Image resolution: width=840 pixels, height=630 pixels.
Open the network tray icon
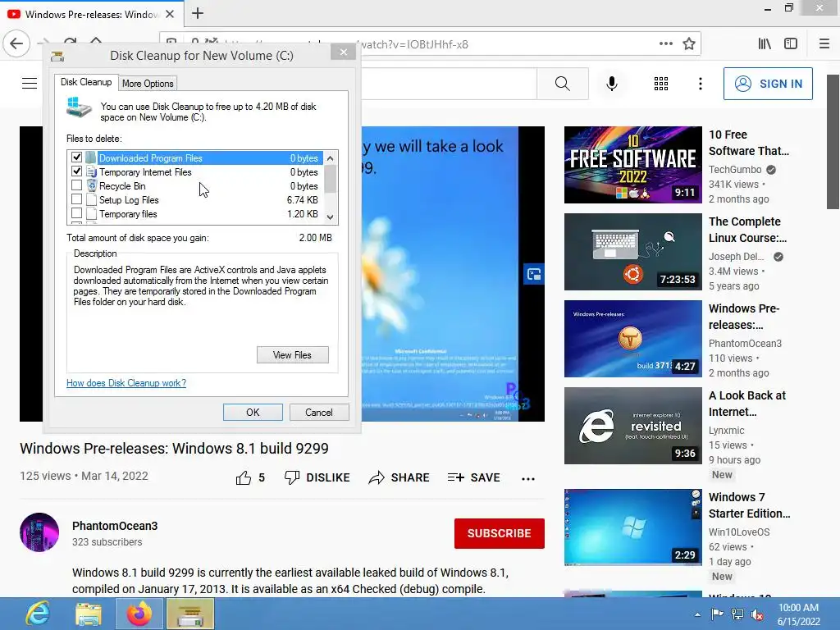pyautogui.click(x=737, y=614)
